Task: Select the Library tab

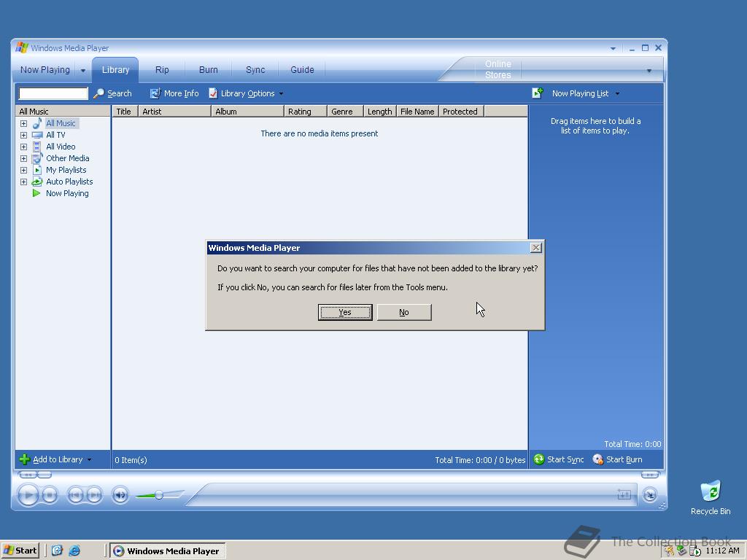Action: pos(115,70)
